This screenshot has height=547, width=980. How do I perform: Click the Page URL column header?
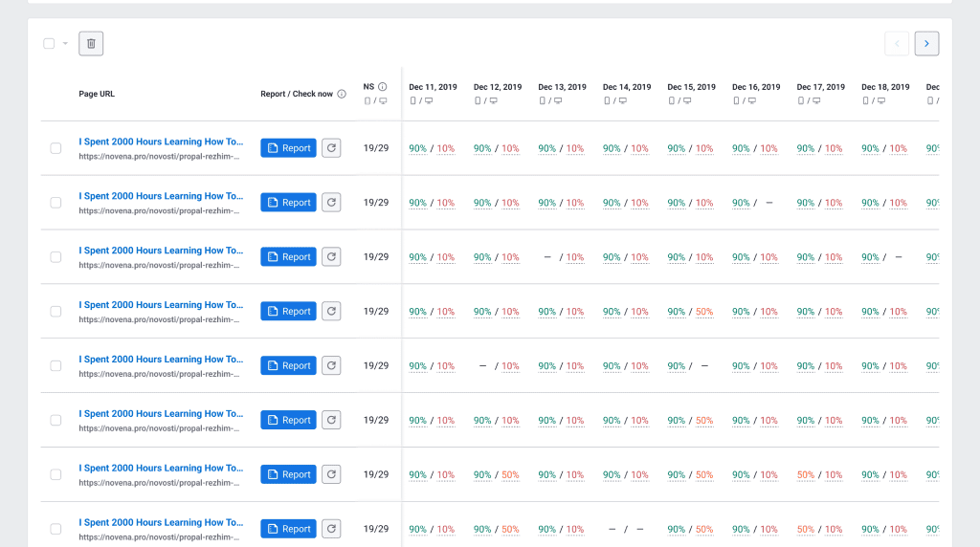click(x=97, y=94)
